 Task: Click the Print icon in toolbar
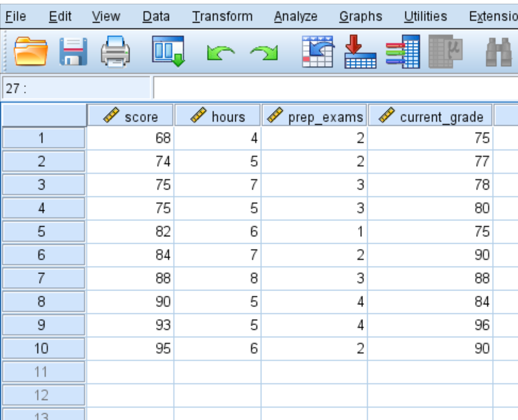pos(115,52)
